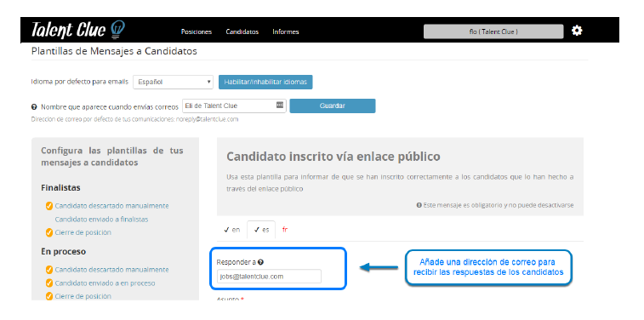Click the Guardar button
The height and width of the screenshot is (320, 644).
(333, 106)
